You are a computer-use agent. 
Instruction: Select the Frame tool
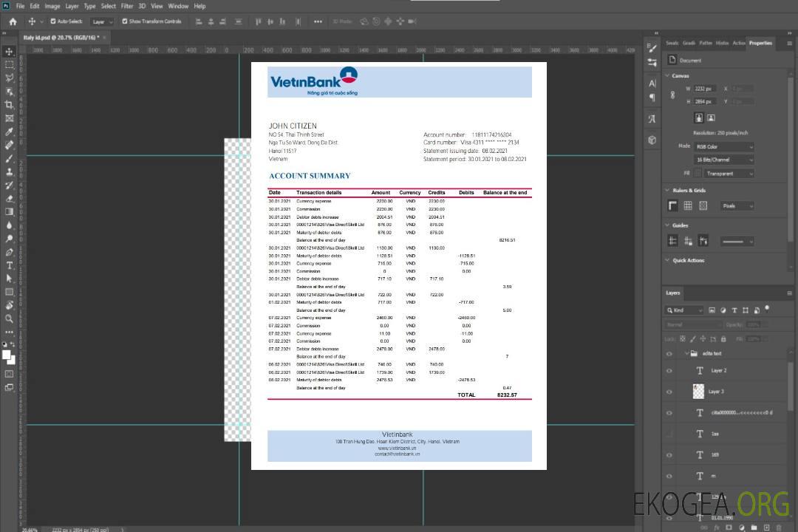[9, 118]
